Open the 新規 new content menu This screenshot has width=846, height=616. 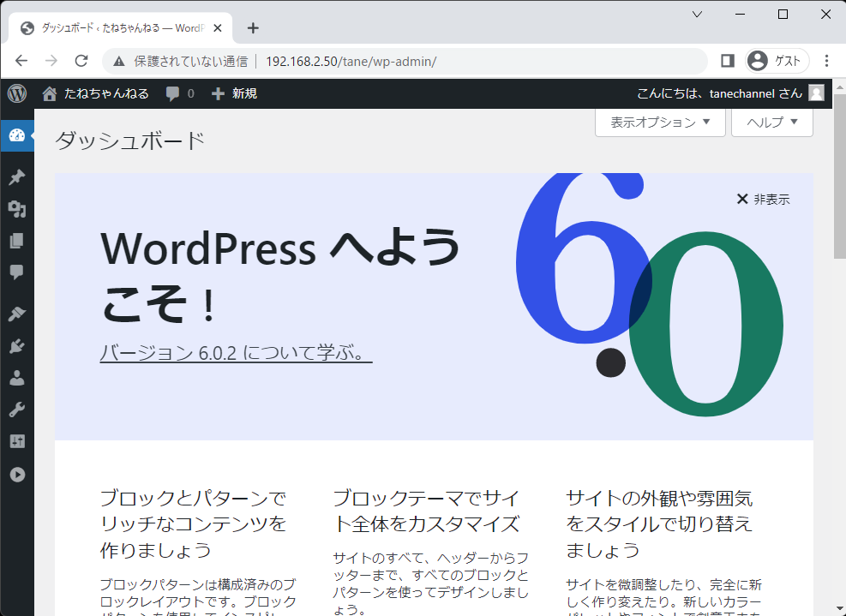click(234, 94)
